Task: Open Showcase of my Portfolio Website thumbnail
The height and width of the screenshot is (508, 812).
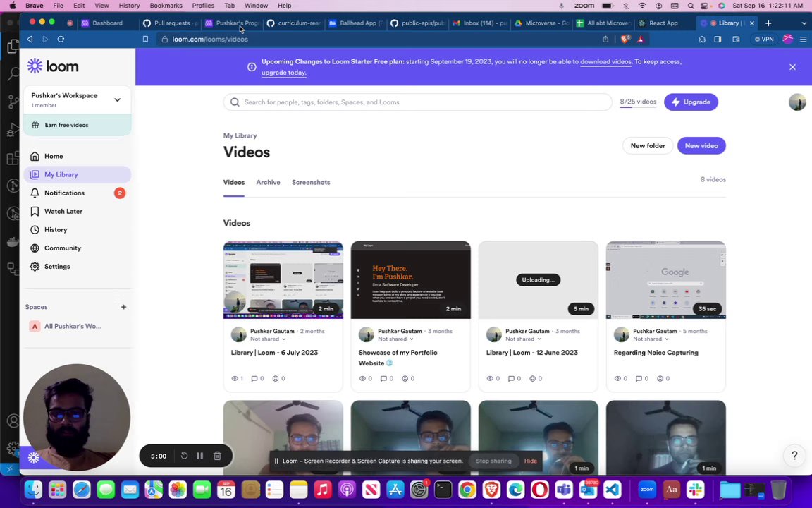Action: 411,280
